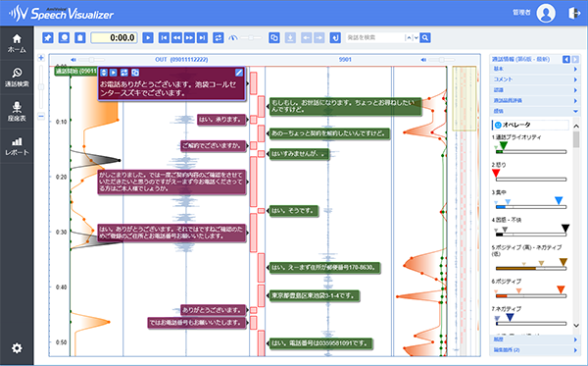Click the emotion panel scrollbar up arrow
Screen dimensions: 588x366
(576, 127)
